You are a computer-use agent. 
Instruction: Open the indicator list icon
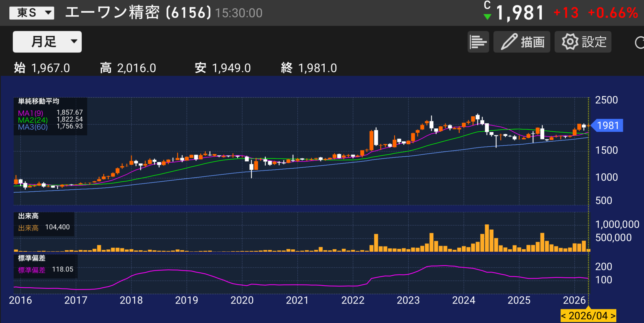478,42
